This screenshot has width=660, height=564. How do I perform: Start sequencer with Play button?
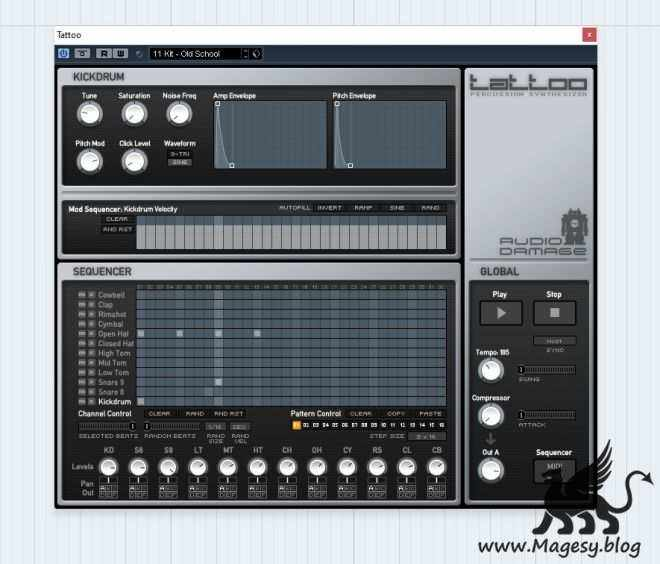pos(501,313)
